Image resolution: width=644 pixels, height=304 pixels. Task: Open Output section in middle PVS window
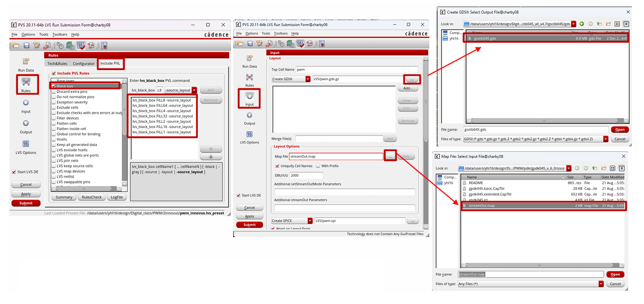tap(249, 118)
